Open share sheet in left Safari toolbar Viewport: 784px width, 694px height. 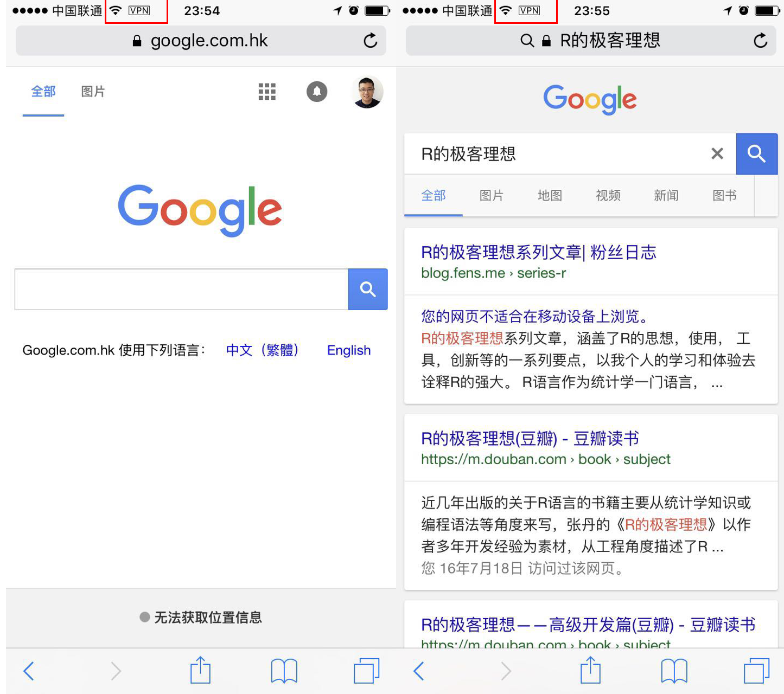coord(200,670)
